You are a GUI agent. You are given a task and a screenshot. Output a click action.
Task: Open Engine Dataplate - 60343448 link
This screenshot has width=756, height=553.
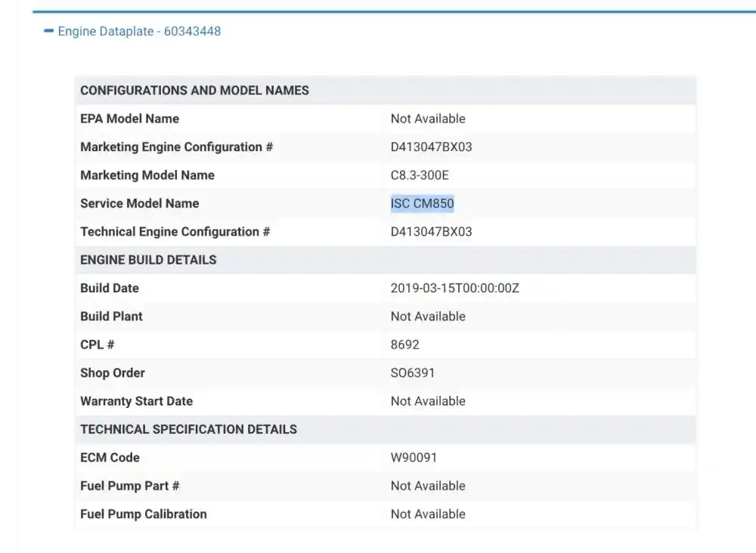pos(139,31)
